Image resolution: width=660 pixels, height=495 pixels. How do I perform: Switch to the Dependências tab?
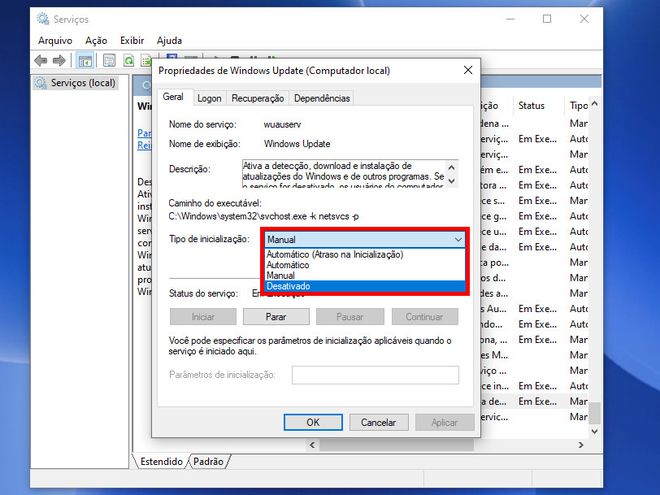(x=322, y=98)
